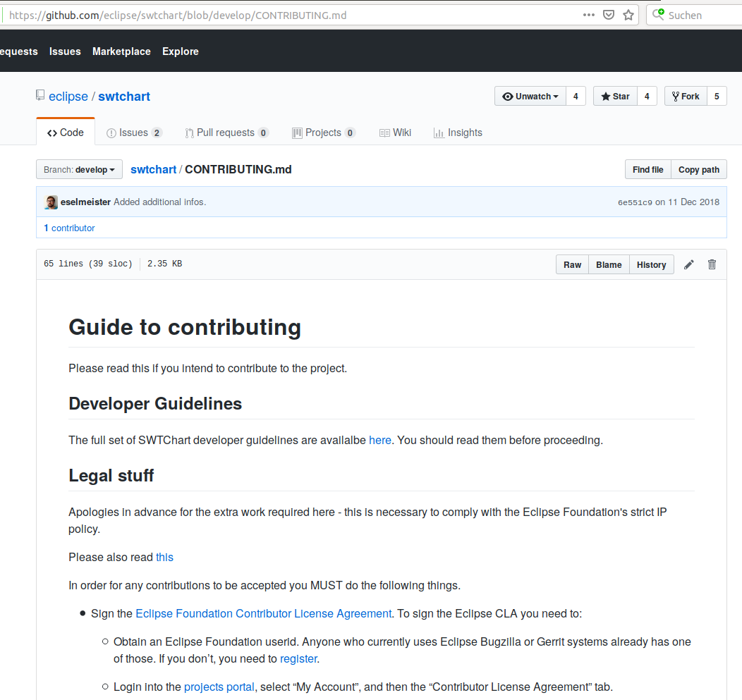Open the Unwatch dropdown
Image resolution: width=742 pixels, height=700 pixels.
tap(530, 96)
